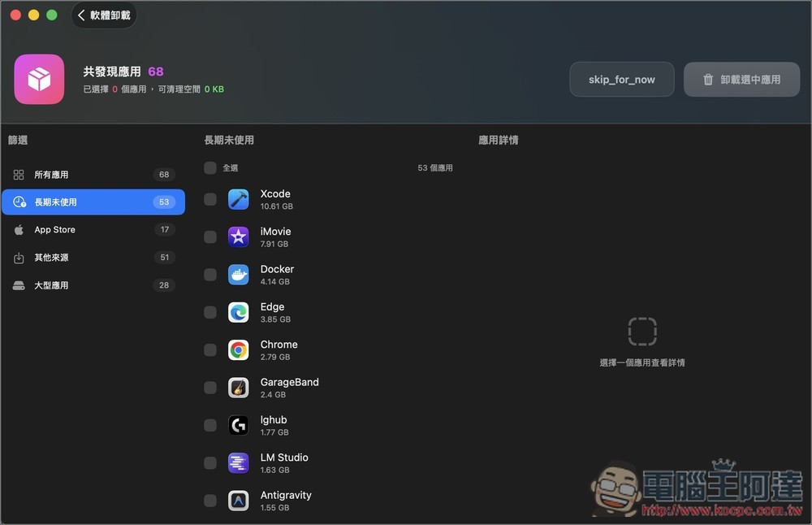The width and height of the screenshot is (812, 525).
Task: Click the Xcode app name
Action: pyautogui.click(x=275, y=194)
